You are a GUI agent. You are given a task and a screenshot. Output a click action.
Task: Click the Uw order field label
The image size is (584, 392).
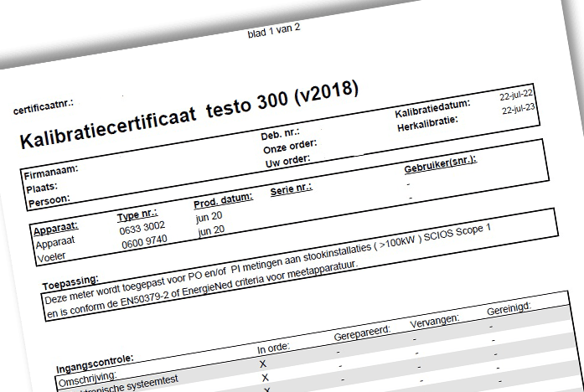[x=287, y=161]
